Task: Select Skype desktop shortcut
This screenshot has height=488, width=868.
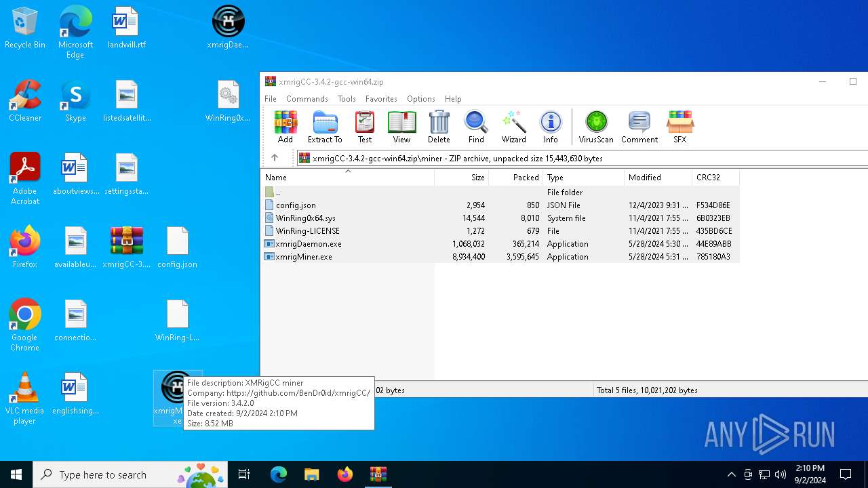Action: tap(75, 102)
